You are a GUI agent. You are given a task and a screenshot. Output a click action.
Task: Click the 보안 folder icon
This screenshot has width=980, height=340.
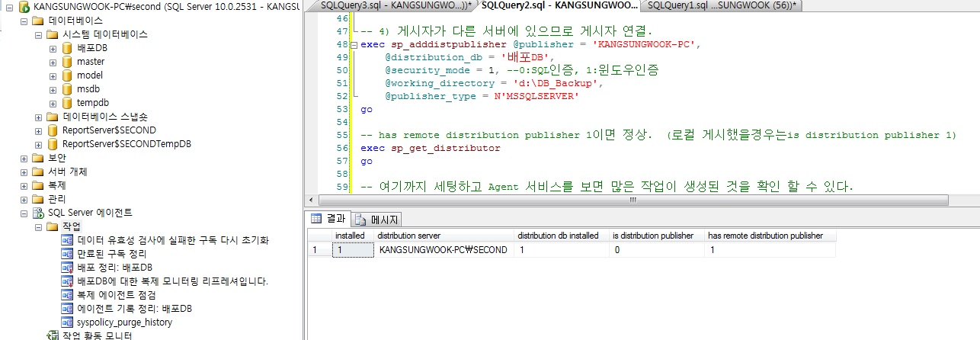coord(38,158)
